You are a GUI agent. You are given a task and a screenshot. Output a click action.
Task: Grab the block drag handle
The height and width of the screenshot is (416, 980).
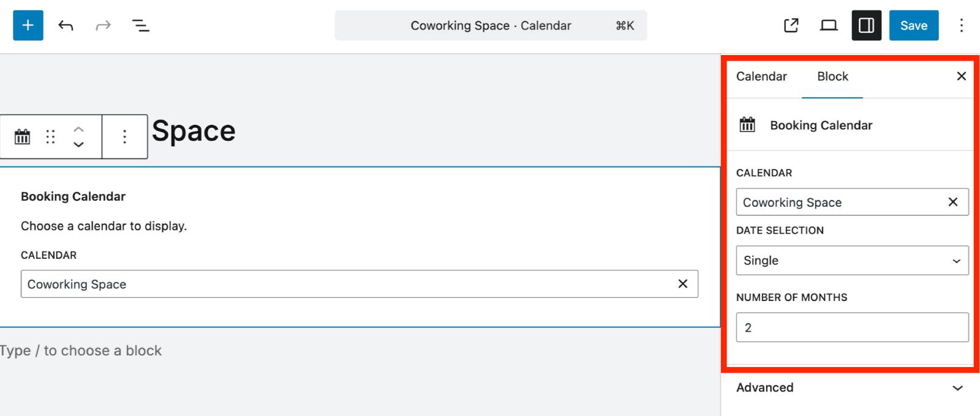tap(50, 136)
